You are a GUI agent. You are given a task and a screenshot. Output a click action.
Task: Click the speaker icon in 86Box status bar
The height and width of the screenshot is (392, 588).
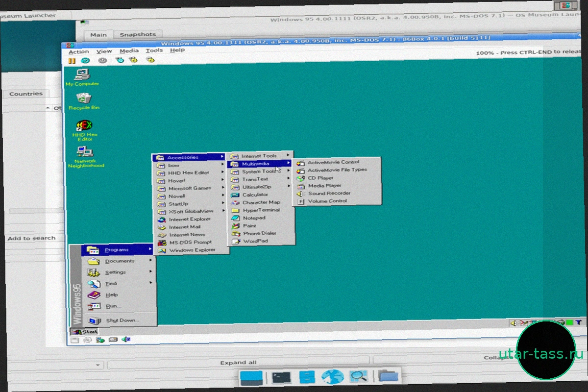pyautogui.click(x=126, y=339)
